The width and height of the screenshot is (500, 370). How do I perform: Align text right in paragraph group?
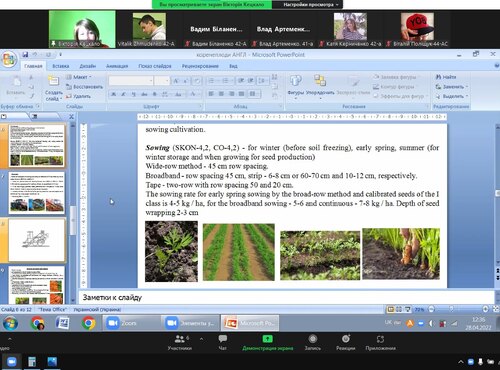pos(231,94)
